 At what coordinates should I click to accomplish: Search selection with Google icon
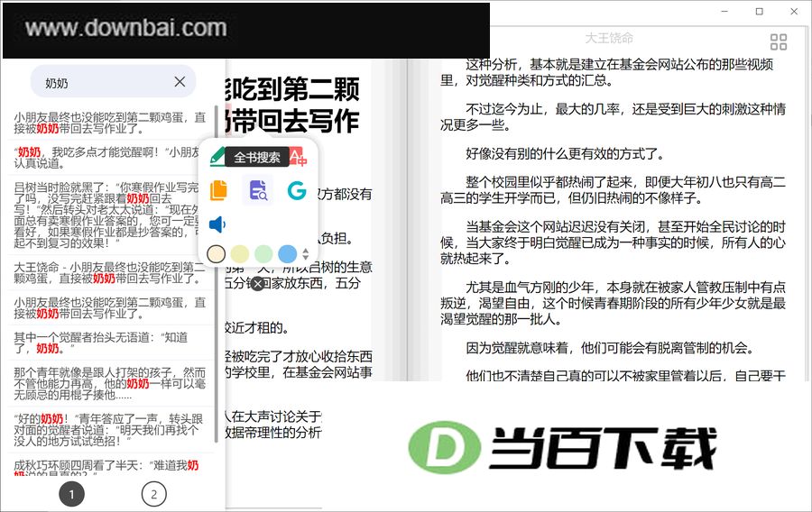click(x=297, y=190)
